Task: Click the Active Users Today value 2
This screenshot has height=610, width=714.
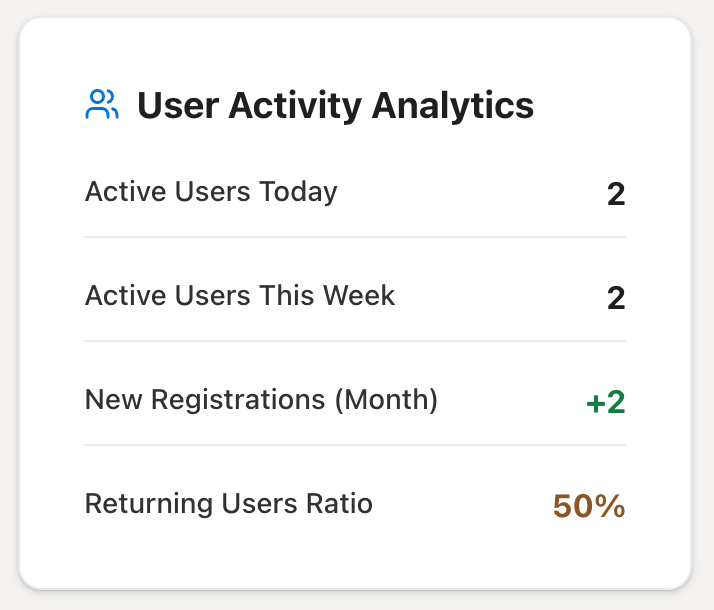Action: tap(616, 194)
